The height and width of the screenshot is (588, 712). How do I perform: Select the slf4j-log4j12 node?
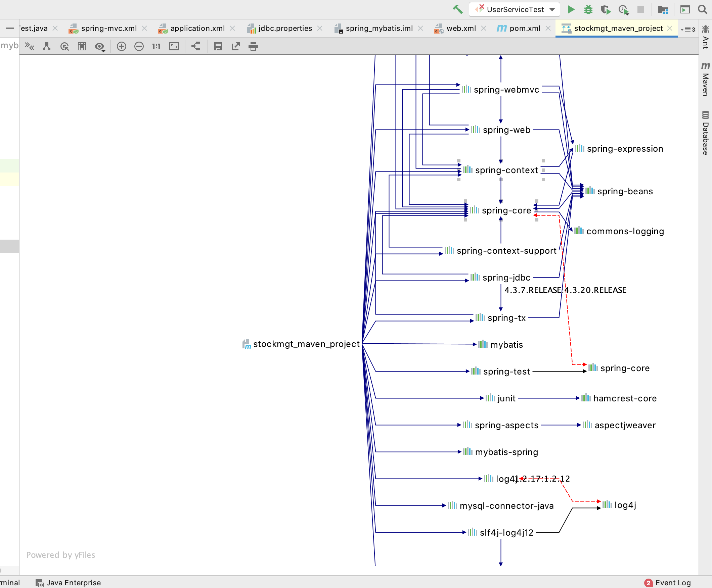[x=500, y=532]
